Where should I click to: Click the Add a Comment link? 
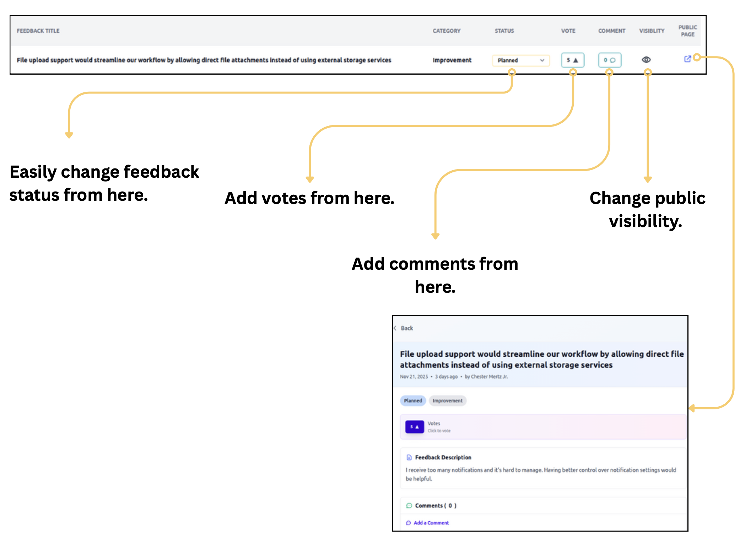431,523
